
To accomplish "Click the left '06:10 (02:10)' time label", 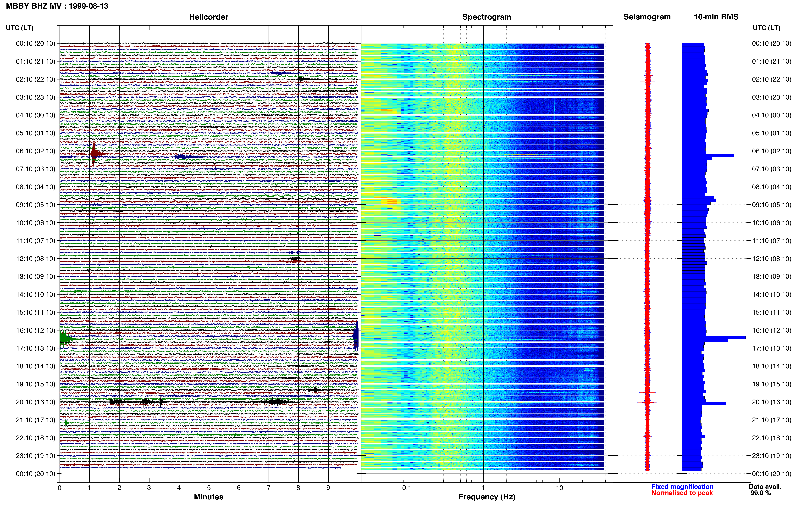I will (x=36, y=151).
